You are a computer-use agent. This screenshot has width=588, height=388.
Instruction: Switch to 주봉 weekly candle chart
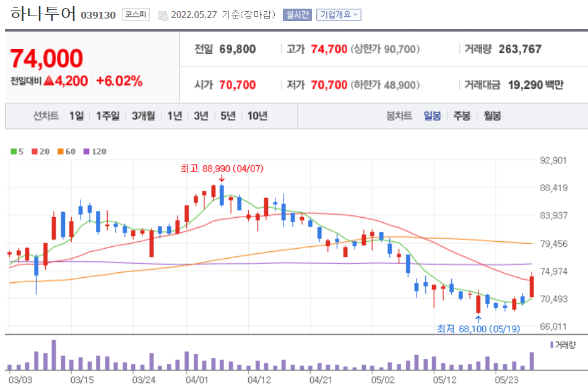462,116
